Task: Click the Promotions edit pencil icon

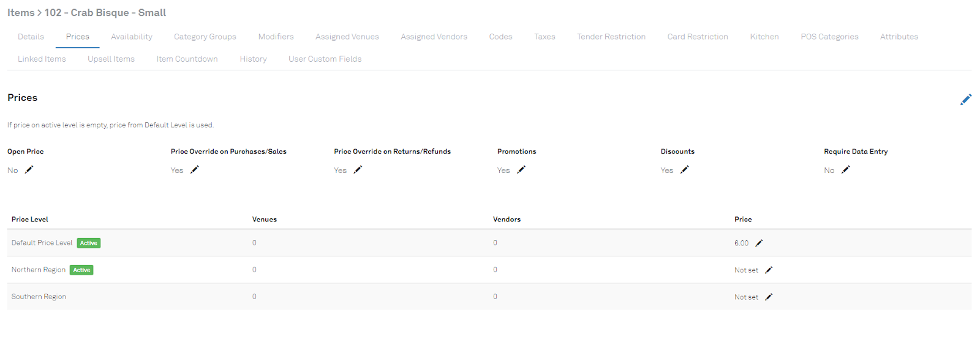Action: pyautogui.click(x=521, y=169)
